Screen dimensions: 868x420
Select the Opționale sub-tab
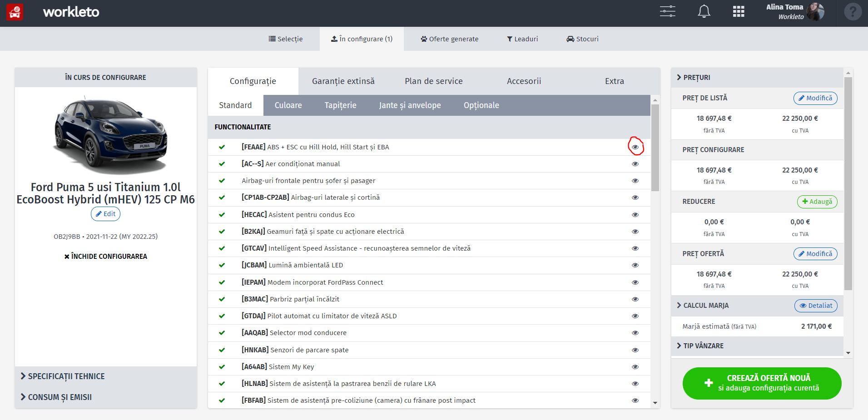pyautogui.click(x=481, y=105)
